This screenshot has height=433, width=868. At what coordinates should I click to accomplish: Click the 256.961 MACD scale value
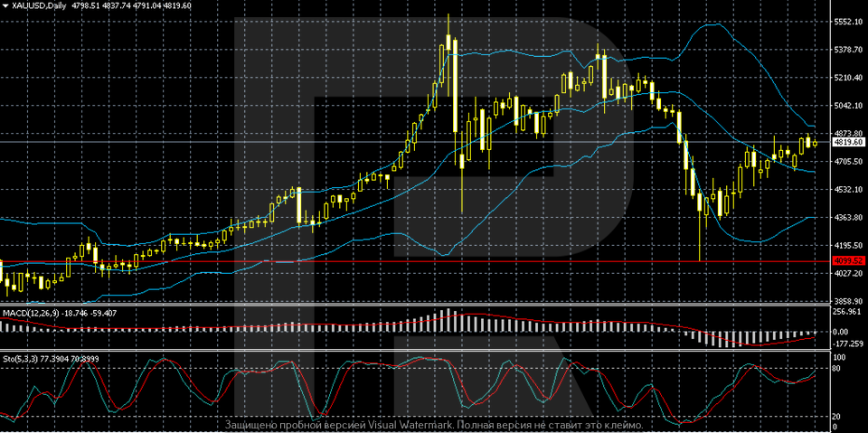coord(848,312)
